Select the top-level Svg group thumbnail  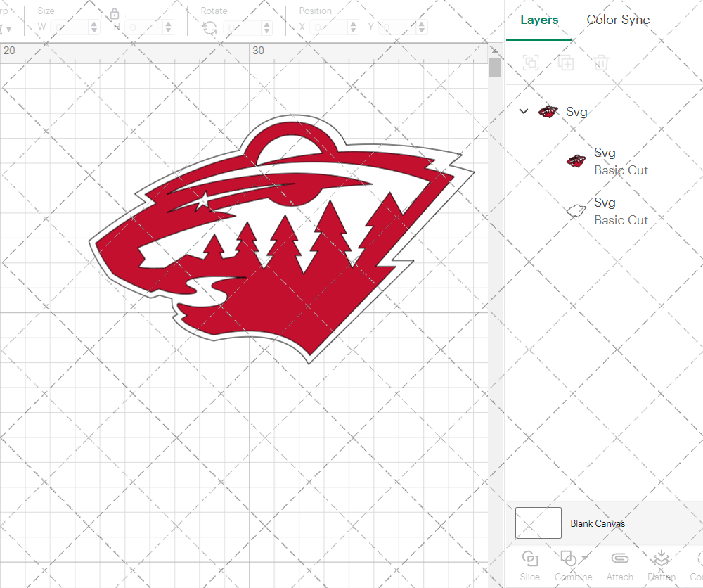(x=548, y=111)
